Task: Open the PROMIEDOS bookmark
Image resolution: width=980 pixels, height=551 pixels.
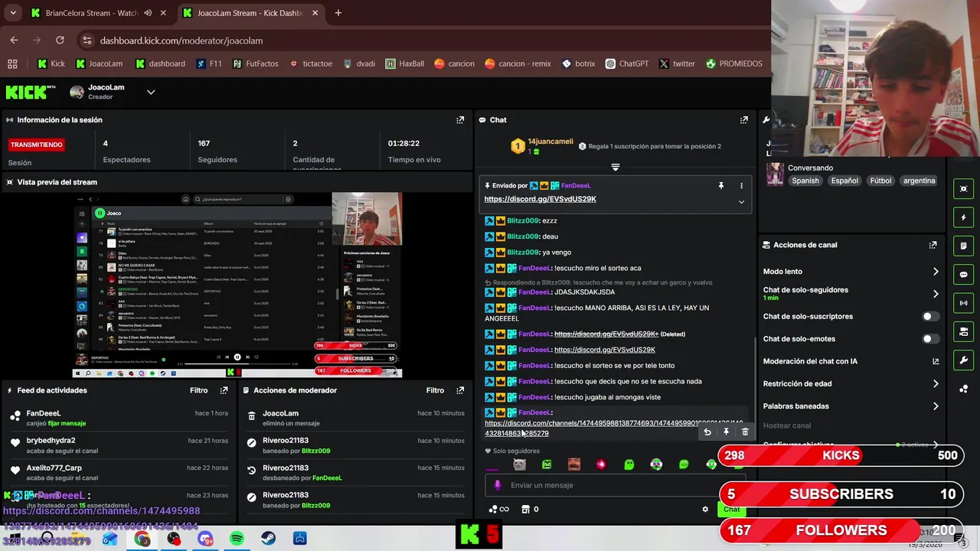Action: [x=734, y=64]
